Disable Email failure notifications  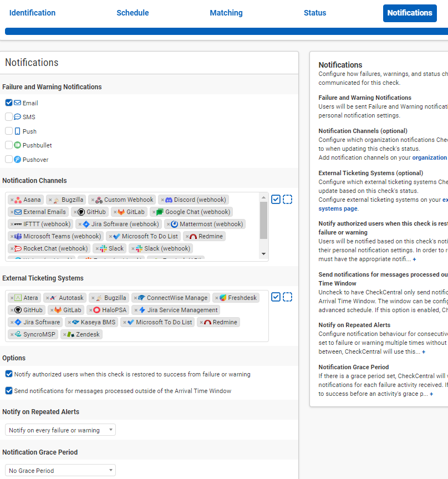click(x=8, y=102)
